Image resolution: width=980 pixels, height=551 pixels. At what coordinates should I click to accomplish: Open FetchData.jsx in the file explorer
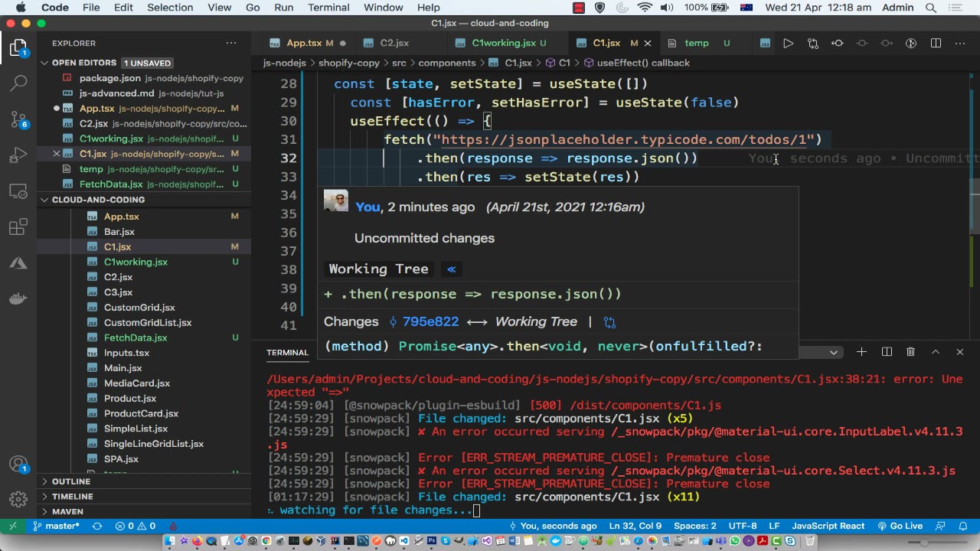(136, 337)
